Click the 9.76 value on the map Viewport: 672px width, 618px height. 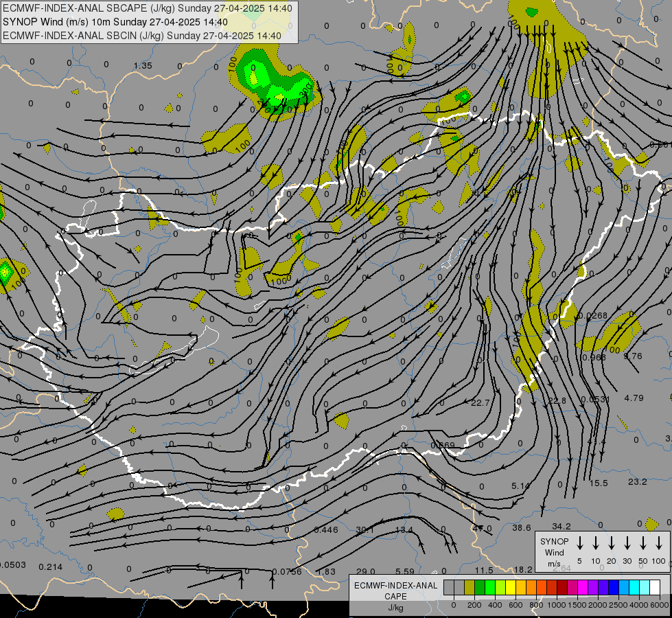(x=633, y=356)
